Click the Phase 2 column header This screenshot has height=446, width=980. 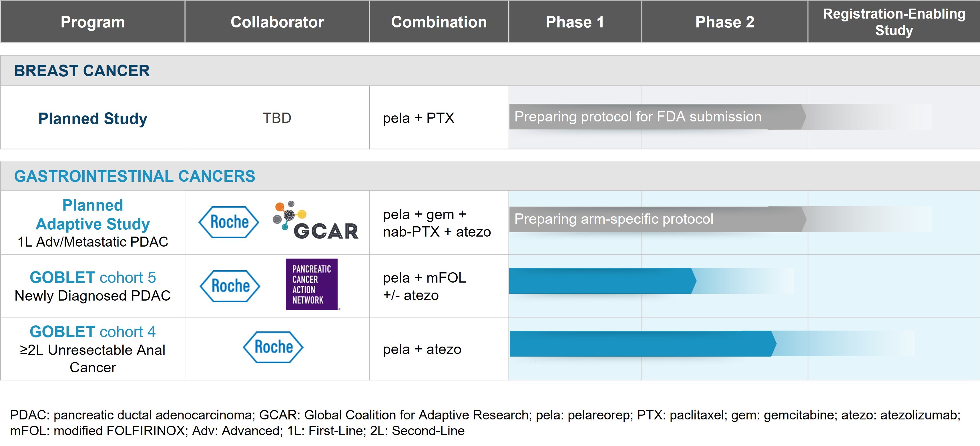(724, 22)
